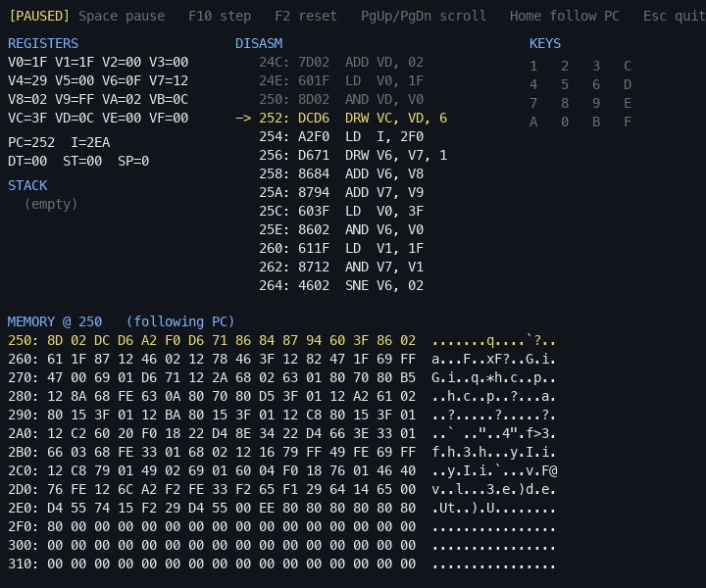706x588 pixels.
Task: Click keypad key B
Action: [x=596, y=122]
